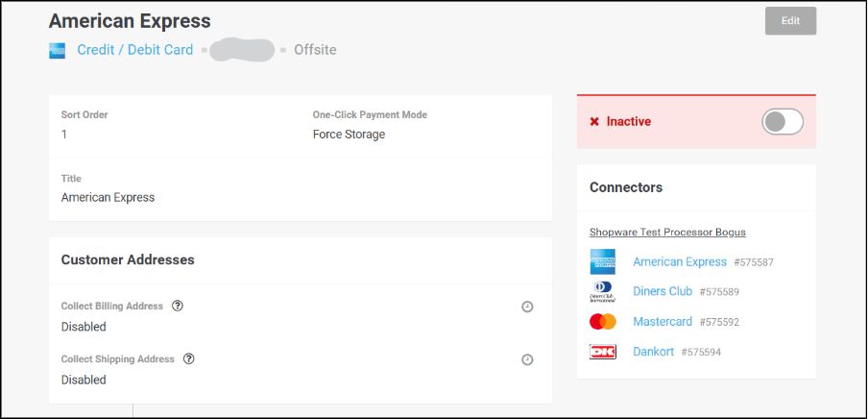Click the clock icon on the Shipping Address row
Image resolution: width=868 pixels, height=419 pixels.
[x=527, y=359]
